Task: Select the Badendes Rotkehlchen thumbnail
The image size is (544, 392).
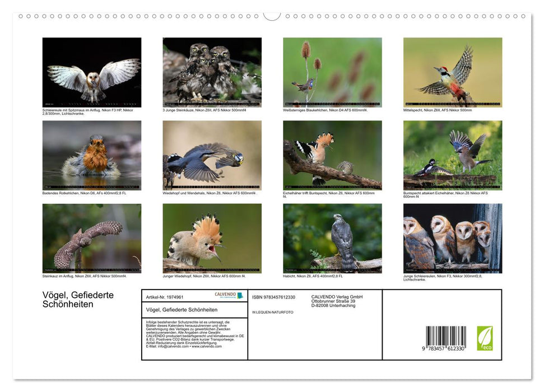Action: [x=91, y=155]
